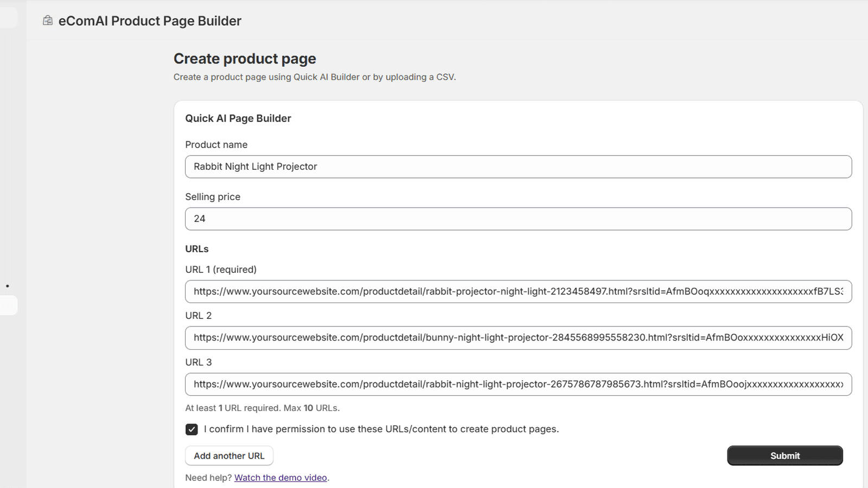The image size is (868, 488).
Task: Click the URL 1 (required) input field
Action: (x=518, y=291)
